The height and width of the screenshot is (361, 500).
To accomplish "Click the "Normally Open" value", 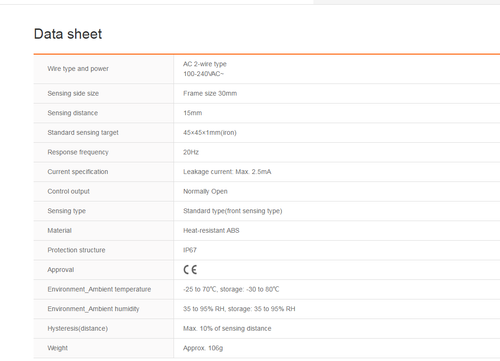I will 205,191.
